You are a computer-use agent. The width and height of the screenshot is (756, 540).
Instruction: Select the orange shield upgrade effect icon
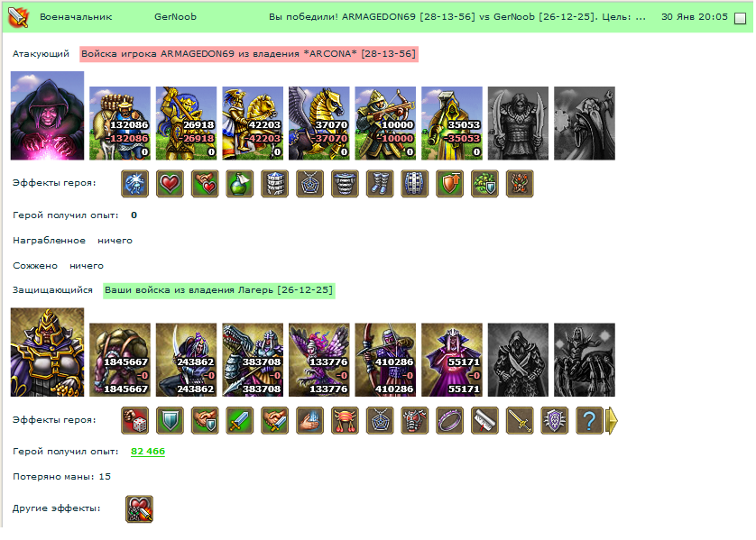(449, 184)
